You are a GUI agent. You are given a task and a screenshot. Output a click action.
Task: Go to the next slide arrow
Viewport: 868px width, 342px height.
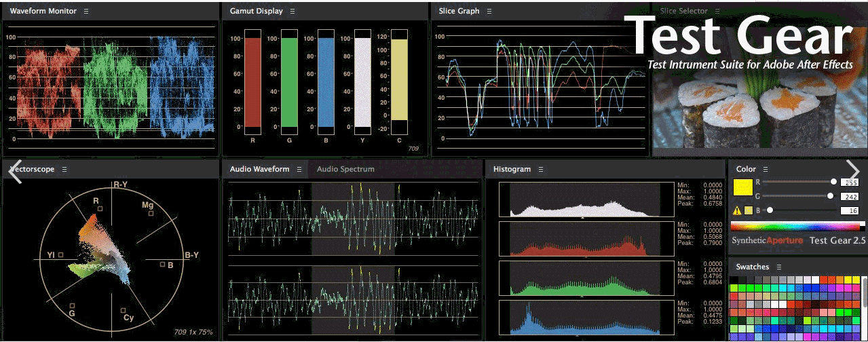point(853,171)
